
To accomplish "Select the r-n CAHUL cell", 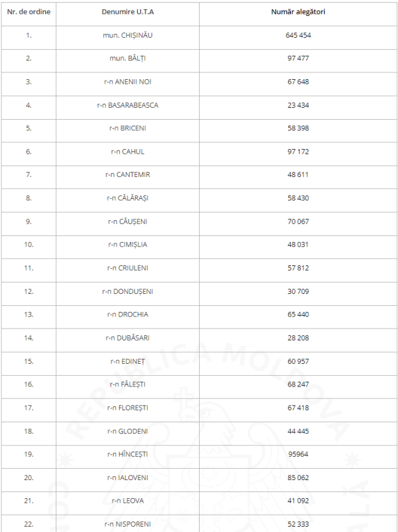I will (x=128, y=152).
